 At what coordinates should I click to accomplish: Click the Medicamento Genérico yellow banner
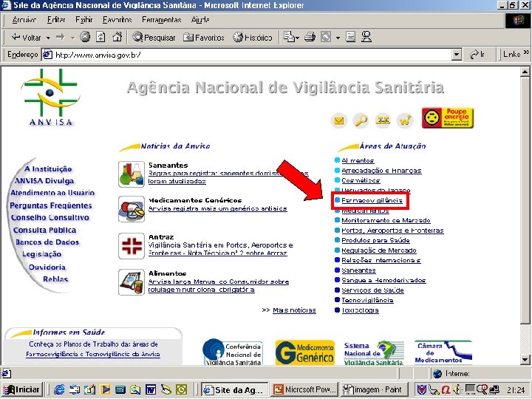[x=305, y=353]
